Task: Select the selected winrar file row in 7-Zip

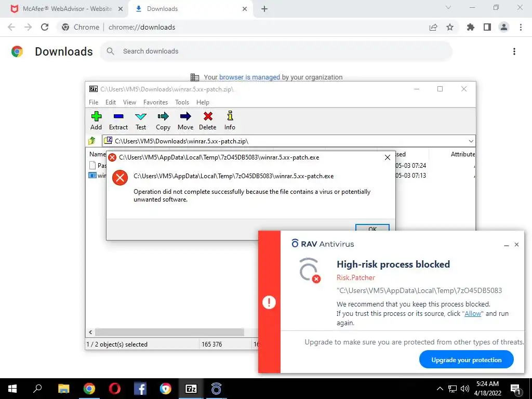Action: (x=97, y=176)
